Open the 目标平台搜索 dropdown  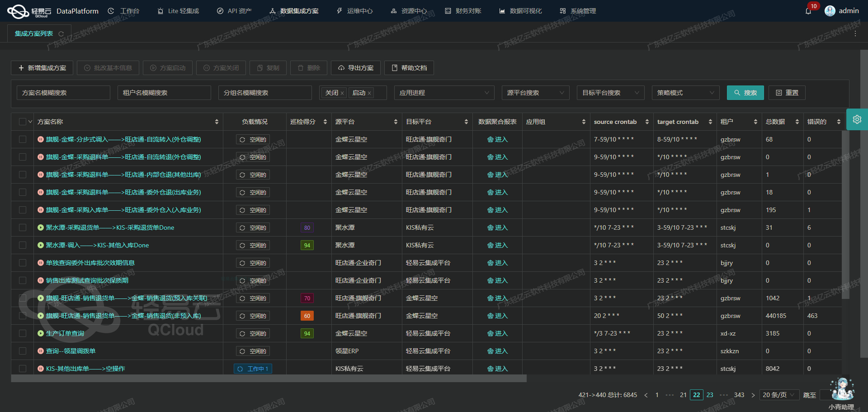[611, 93]
